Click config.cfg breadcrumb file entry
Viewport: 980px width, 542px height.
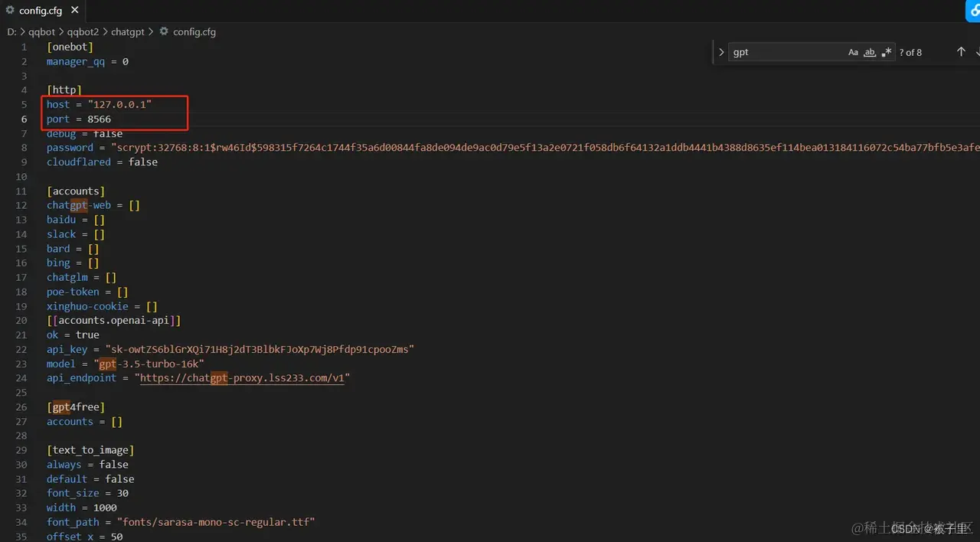point(194,32)
